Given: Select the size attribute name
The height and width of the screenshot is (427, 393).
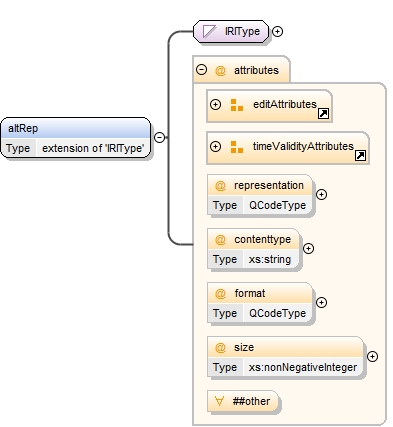Looking at the screenshot, I should 244,347.
